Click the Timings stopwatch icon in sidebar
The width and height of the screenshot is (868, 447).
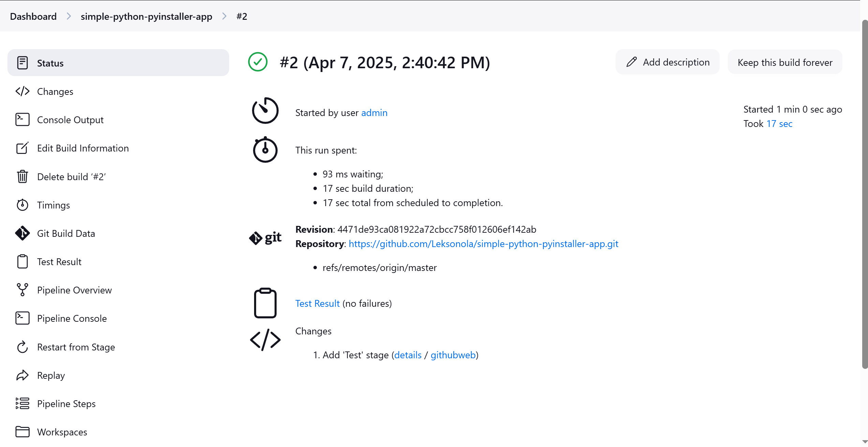[x=23, y=205]
